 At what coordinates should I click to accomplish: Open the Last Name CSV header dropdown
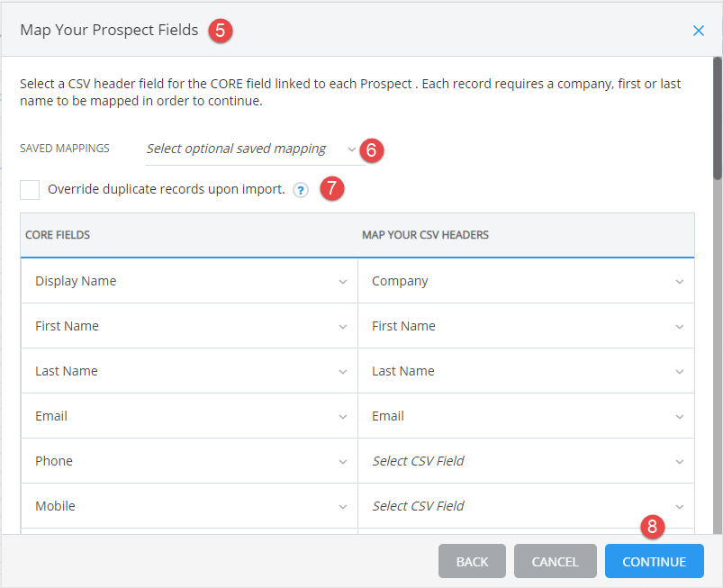526,371
